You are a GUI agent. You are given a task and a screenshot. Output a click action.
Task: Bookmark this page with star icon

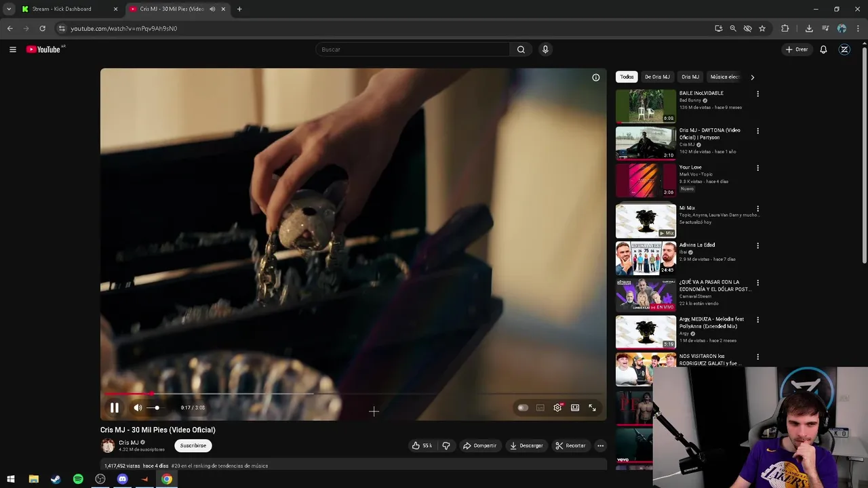pos(762,28)
